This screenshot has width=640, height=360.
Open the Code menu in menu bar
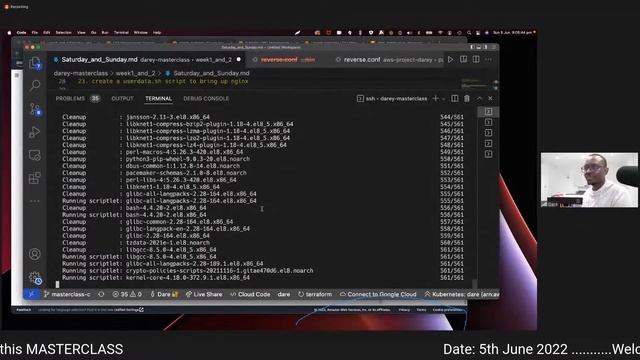(x=21, y=33)
